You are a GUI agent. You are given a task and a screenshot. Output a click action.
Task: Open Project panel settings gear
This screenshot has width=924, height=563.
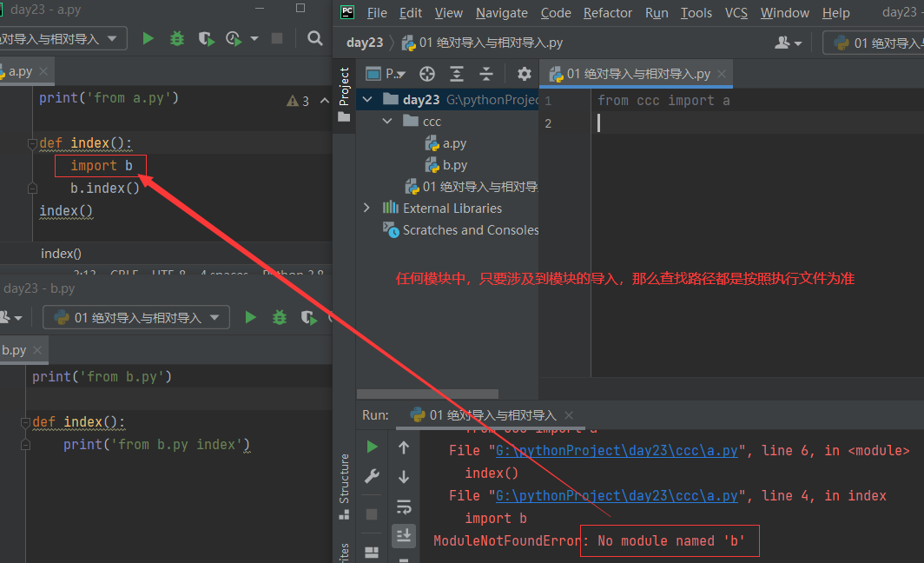tap(524, 74)
